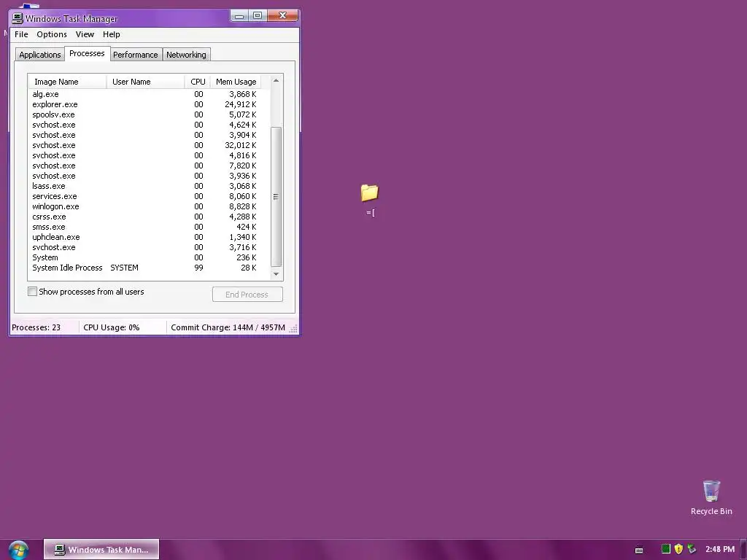Switch to the Networking tab
747x560 pixels.
click(x=186, y=55)
